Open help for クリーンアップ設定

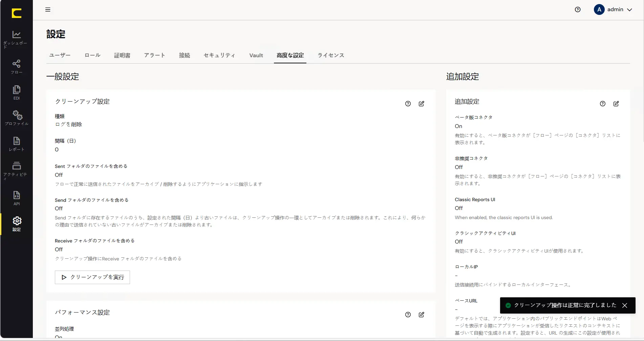pos(408,104)
